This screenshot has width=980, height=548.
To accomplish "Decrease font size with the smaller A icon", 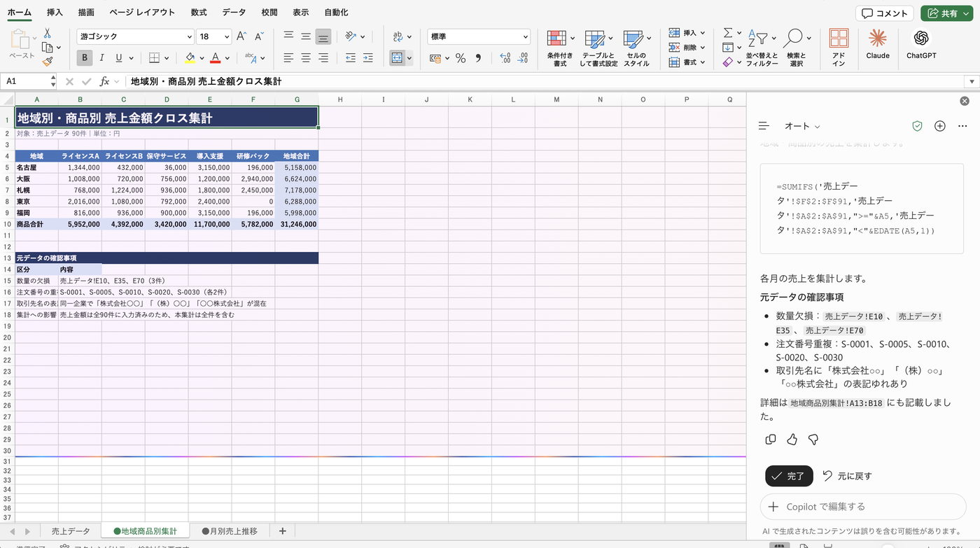I will coord(259,36).
